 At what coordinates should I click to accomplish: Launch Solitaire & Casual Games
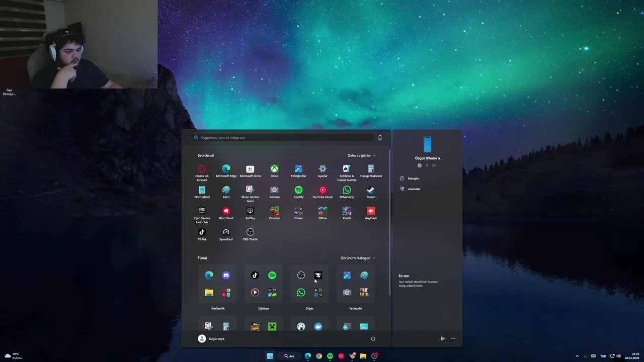[347, 172]
